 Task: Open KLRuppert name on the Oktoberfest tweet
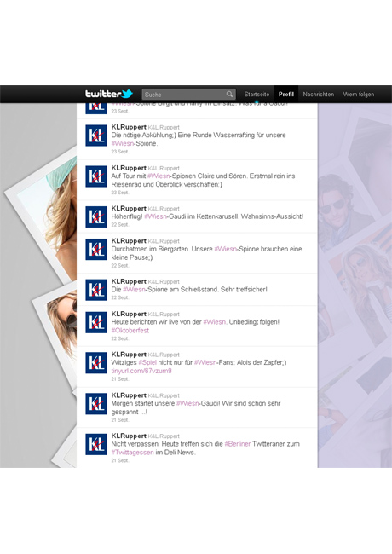129,314
